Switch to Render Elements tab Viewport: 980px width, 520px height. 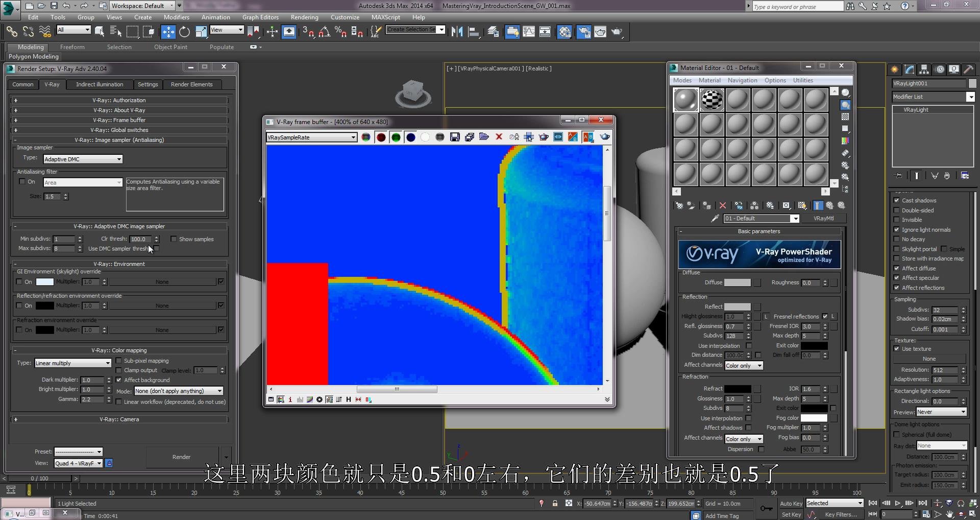191,84
